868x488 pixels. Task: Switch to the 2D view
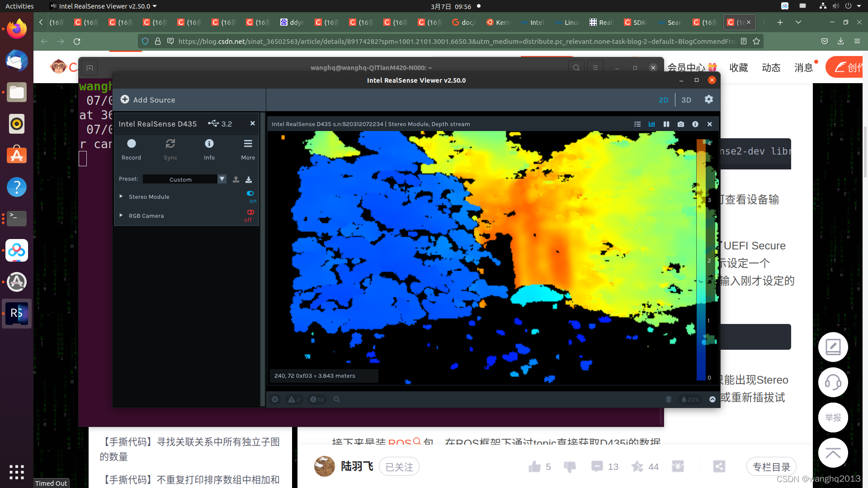(663, 100)
